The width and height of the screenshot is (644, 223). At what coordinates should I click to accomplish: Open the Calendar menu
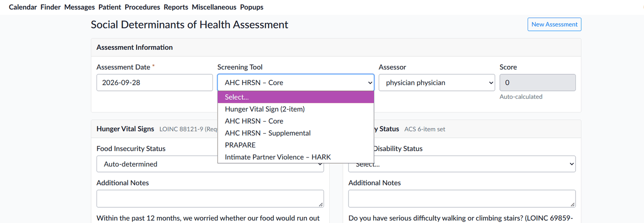click(23, 7)
